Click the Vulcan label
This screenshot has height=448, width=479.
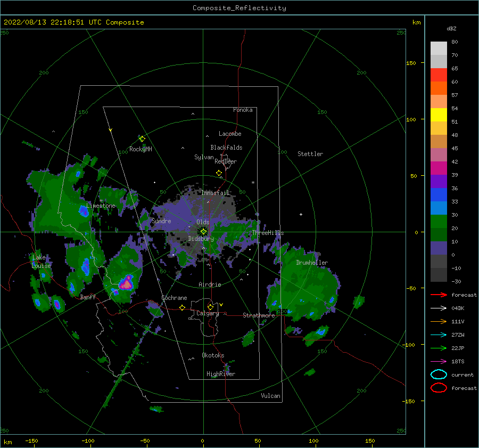click(271, 396)
